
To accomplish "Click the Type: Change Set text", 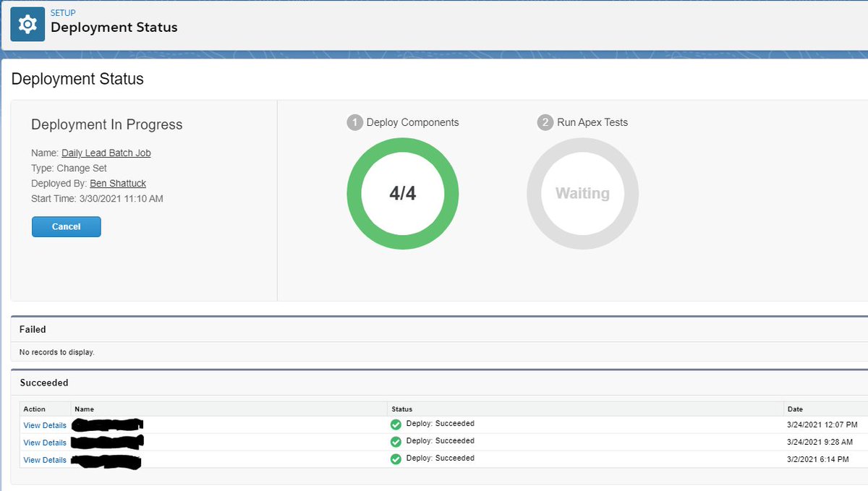I will click(x=69, y=168).
